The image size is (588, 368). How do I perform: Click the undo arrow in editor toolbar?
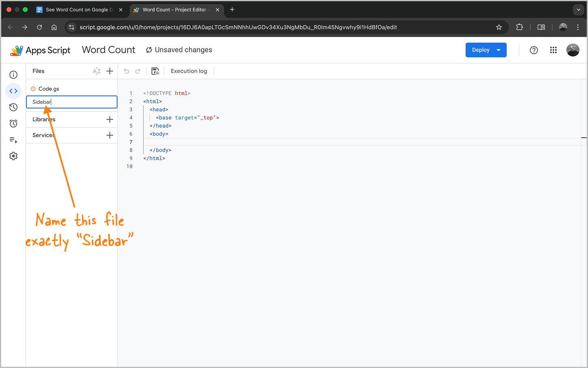pos(126,71)
